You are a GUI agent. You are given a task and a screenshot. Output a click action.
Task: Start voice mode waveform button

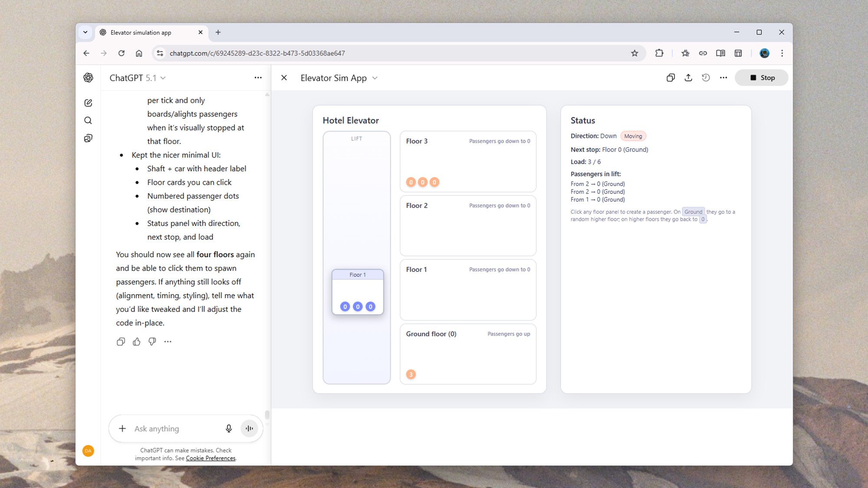coord(249,429)
